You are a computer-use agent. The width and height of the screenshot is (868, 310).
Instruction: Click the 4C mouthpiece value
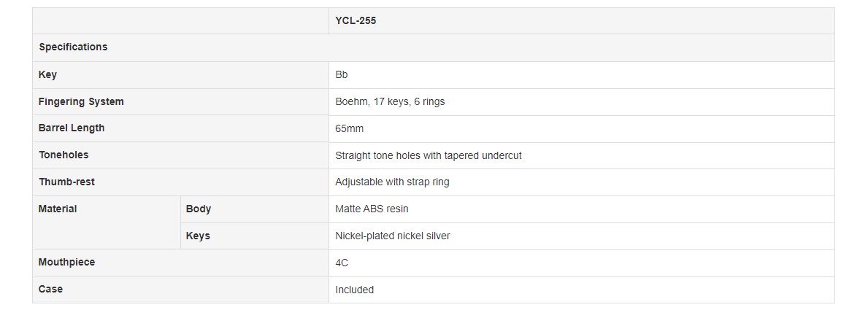click(x=342, y=263)
